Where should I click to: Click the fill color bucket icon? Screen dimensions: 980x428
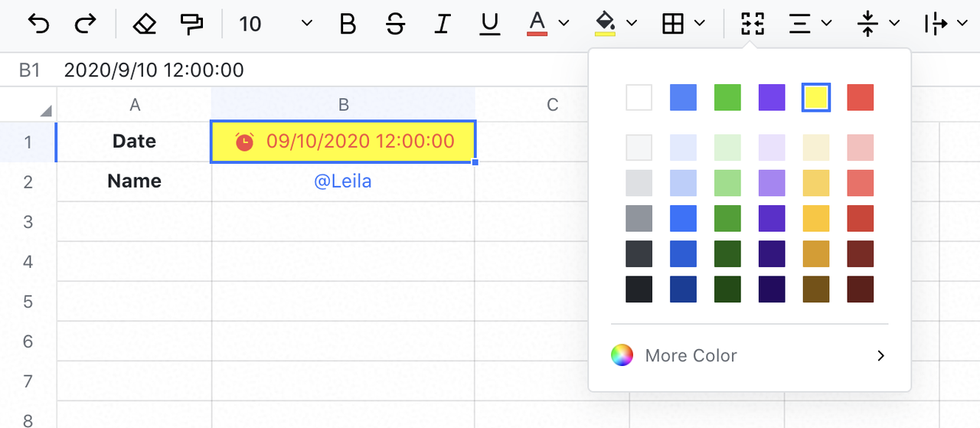pos(605,24)
